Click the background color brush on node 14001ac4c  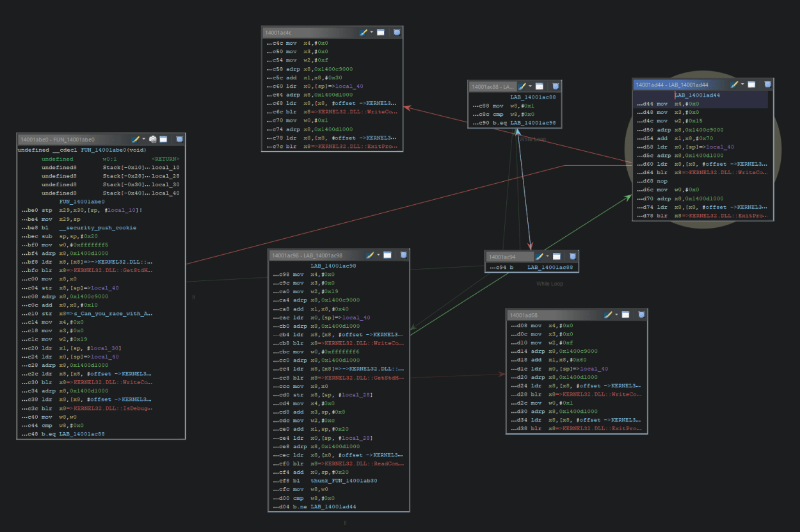coord(363,32)
